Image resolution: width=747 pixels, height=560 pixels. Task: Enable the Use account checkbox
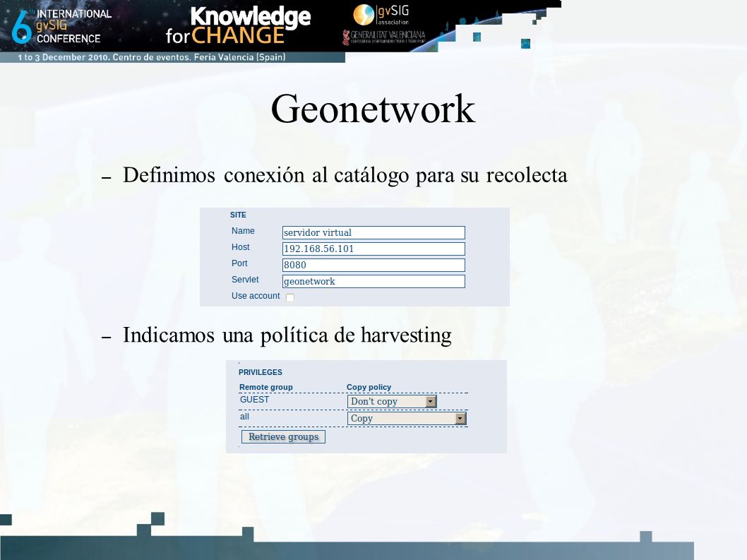pyautogui.click(x=290, y=297)
